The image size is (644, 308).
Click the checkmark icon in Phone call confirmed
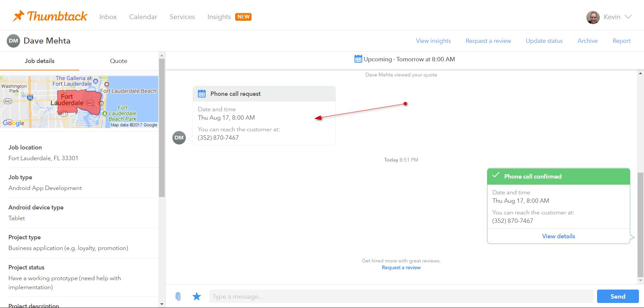(x=496, y=175)
